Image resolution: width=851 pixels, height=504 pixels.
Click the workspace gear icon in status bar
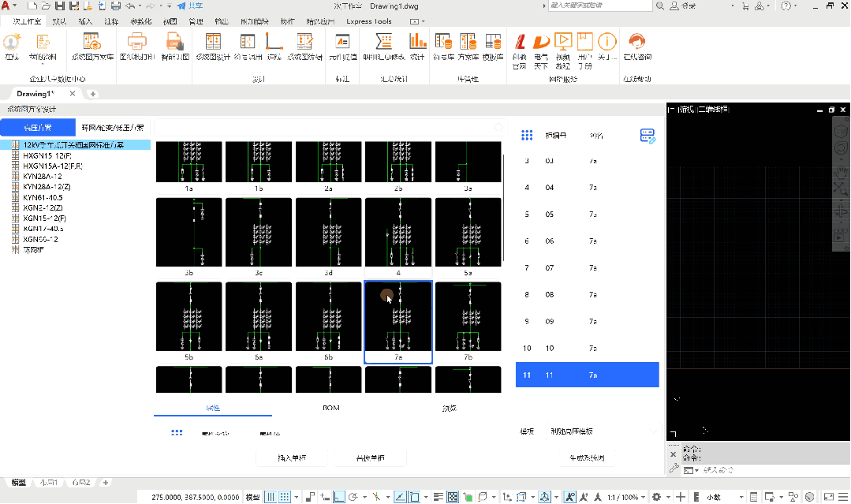(x=657, y=497)
